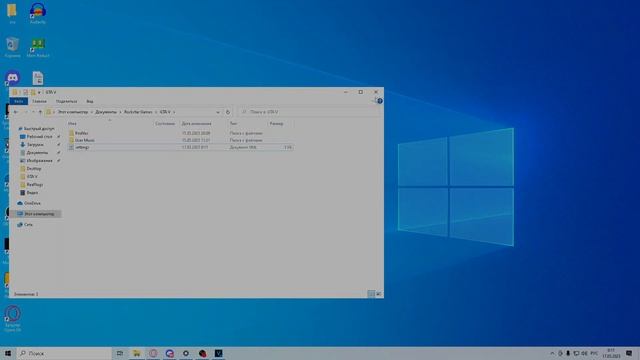Open the Windows Start menu
640x360 pixels.
coord(8,353)
